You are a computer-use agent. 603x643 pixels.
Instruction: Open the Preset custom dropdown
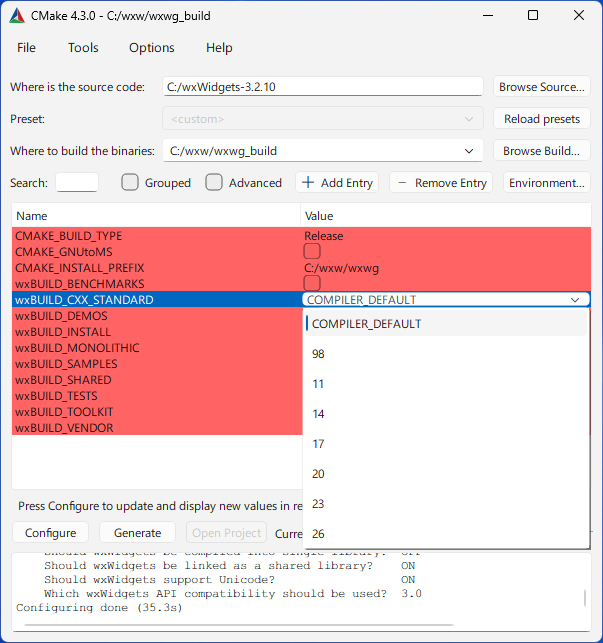pos(323,119)
